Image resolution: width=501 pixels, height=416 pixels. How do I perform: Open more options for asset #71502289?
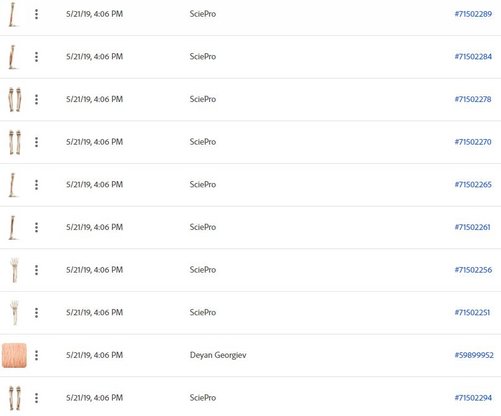(36, 14)
